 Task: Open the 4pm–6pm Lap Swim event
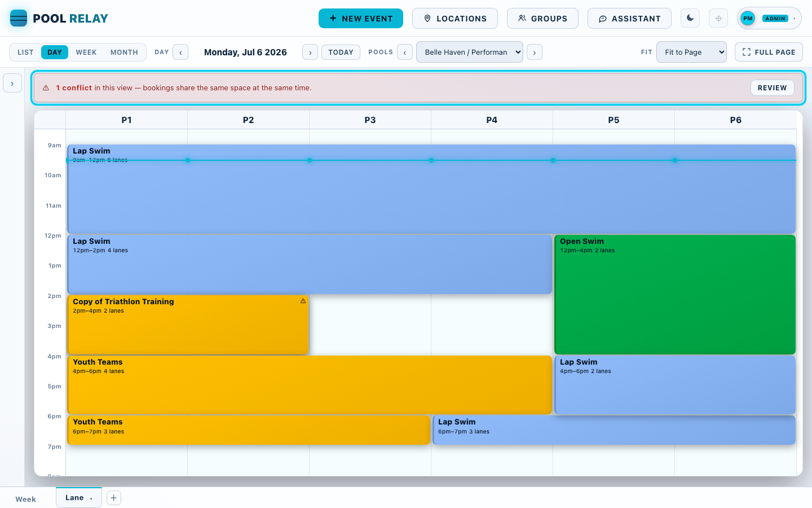coord(675,384)
